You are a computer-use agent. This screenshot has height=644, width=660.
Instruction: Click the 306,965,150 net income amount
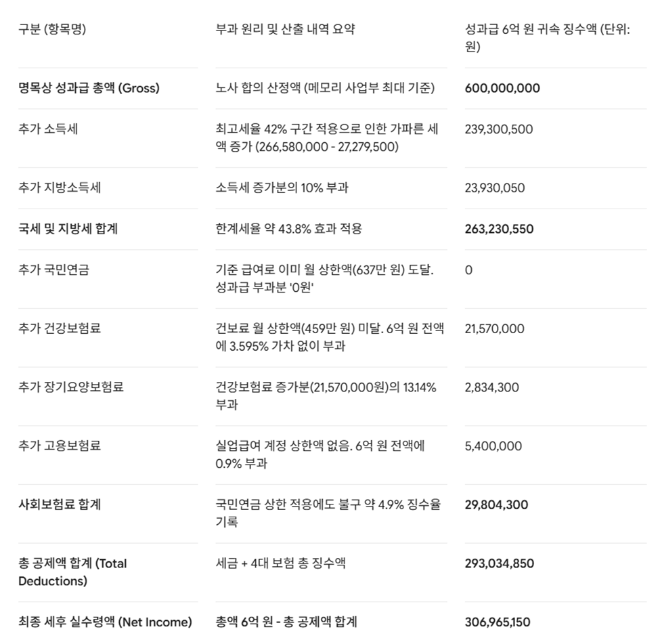(498, 622)
